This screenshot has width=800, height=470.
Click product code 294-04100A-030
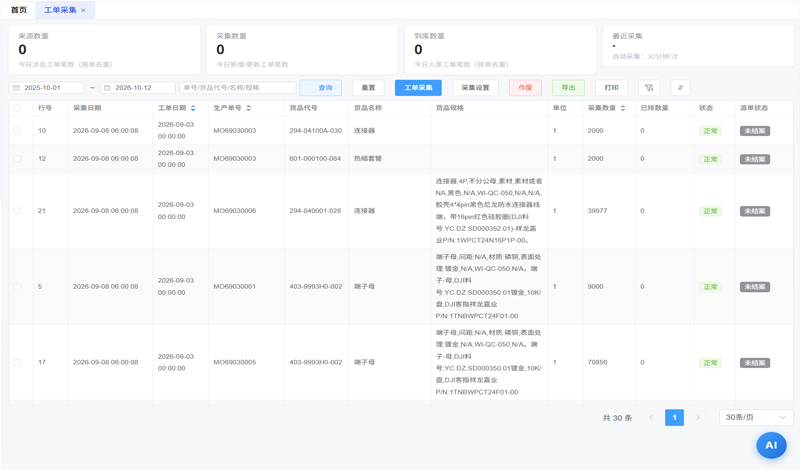(x=316, y=131)
